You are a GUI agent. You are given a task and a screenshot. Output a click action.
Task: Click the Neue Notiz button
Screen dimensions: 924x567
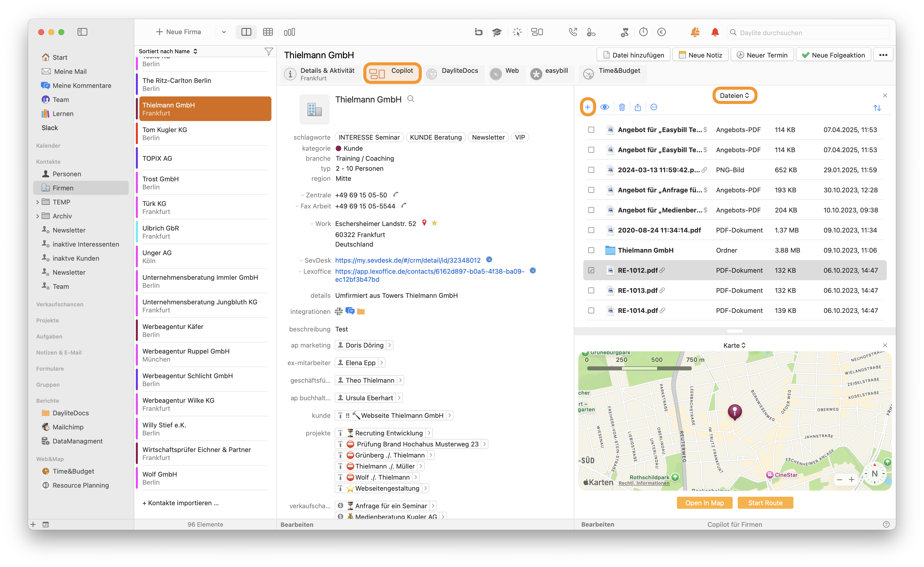(700, 55)
